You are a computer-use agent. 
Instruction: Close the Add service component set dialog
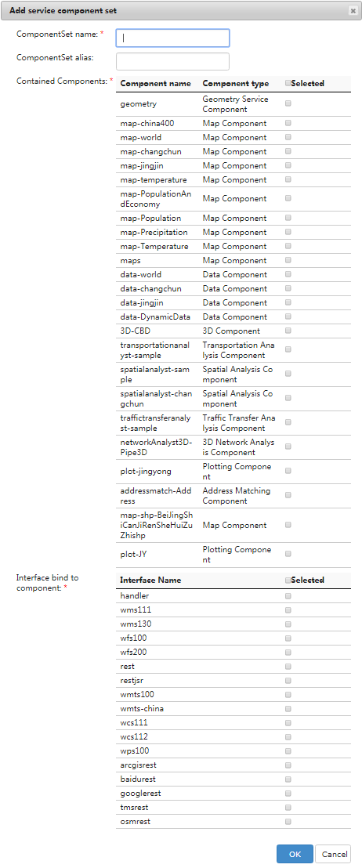353,10
